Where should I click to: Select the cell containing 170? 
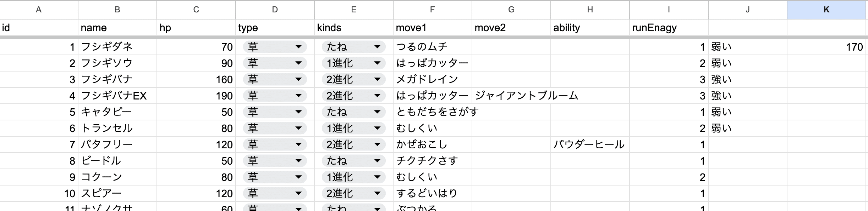point(826,47)
